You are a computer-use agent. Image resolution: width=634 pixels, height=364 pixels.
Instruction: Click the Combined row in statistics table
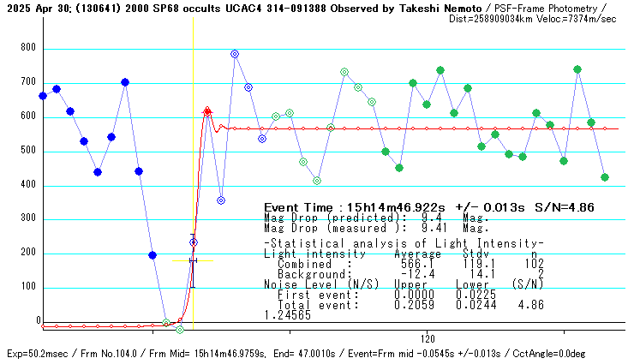(403, 265)
